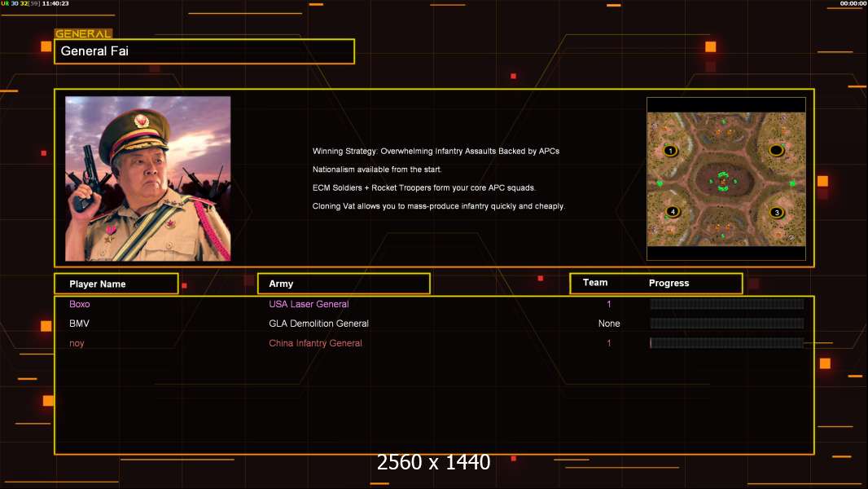Viewport: 868px width, 489px height.
Task: Select player noy in the list
Action: pos(77,343)
